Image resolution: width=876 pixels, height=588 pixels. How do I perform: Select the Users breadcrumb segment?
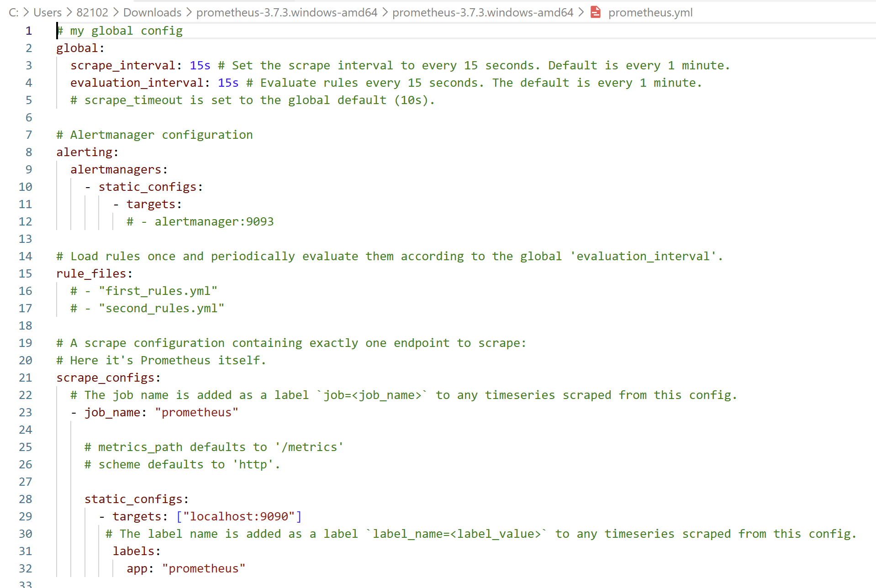pos(47,12)
